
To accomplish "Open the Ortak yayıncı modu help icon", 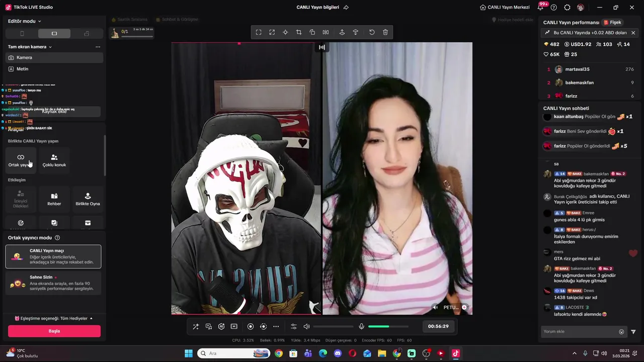I will click(57, 238).
